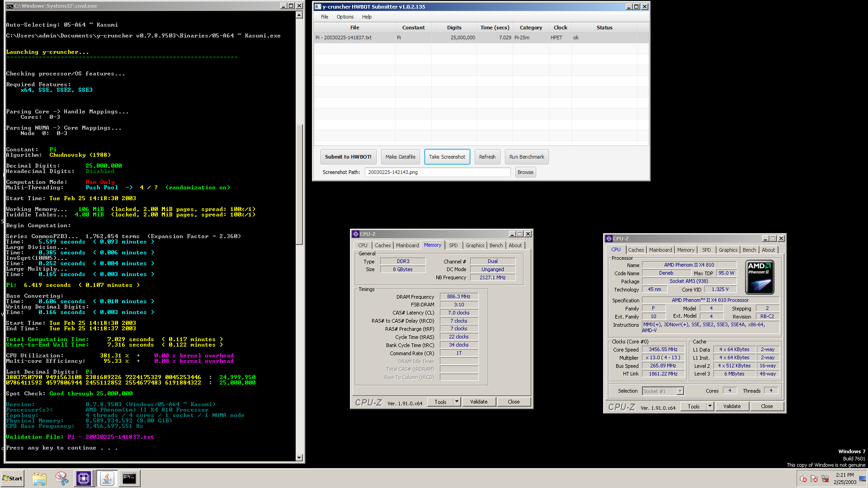Switch to Caches tab in Memory CPU-Z window
Image resolution: width=868 pixels, height=488 pixels.
(x=382, y=245)
